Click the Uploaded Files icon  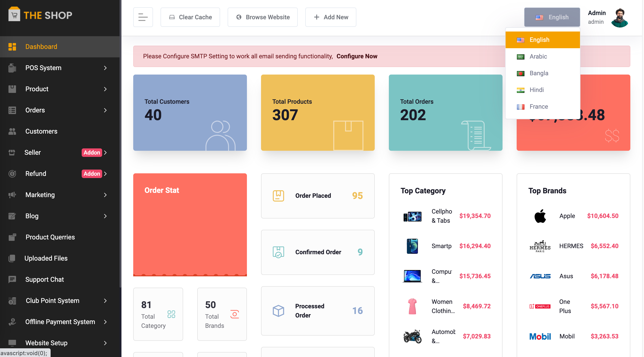[x=12, y=258]
